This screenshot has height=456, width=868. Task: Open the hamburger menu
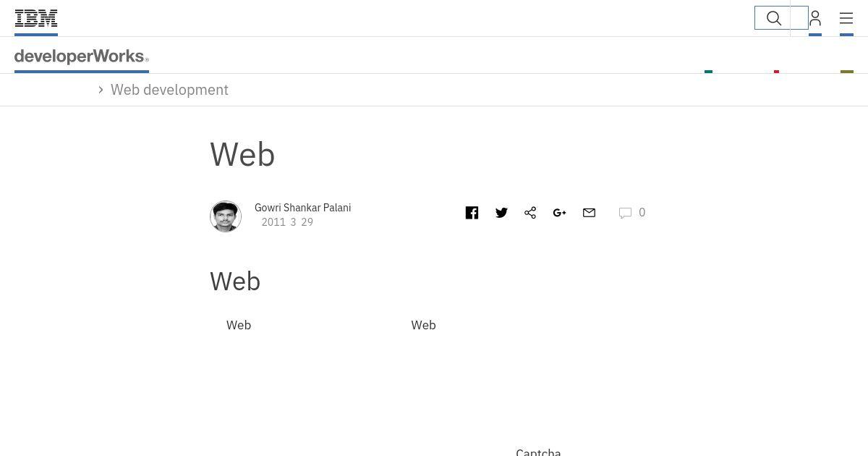[x=846, y=18]
